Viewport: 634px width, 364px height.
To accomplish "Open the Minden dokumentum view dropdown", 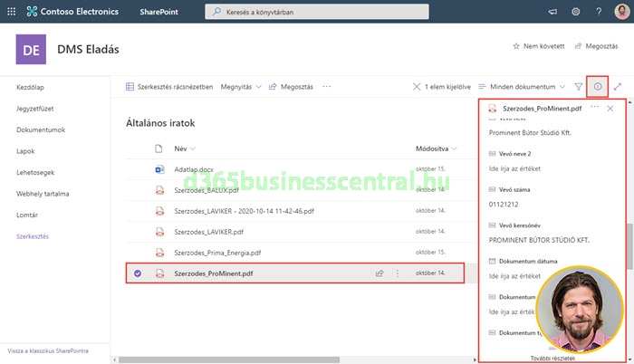I will 523,86.
